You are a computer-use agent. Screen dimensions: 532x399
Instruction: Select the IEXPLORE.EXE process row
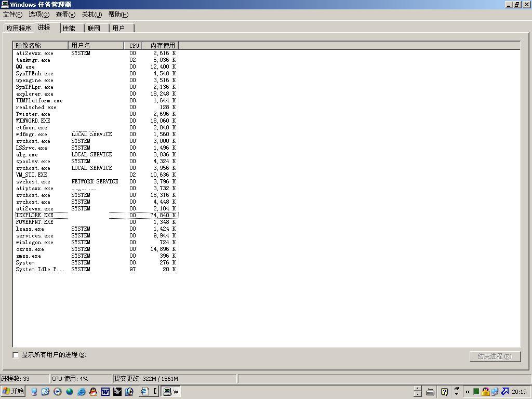pos(96,215)
